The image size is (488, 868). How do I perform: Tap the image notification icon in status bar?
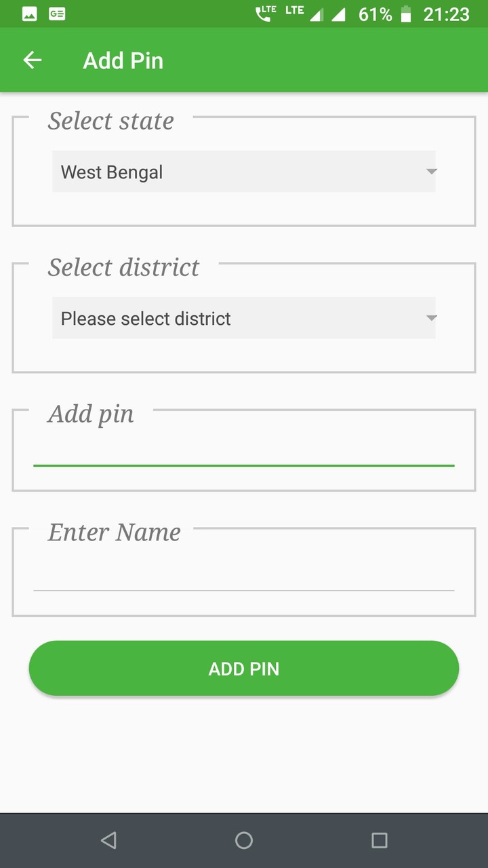click(29, 14)
